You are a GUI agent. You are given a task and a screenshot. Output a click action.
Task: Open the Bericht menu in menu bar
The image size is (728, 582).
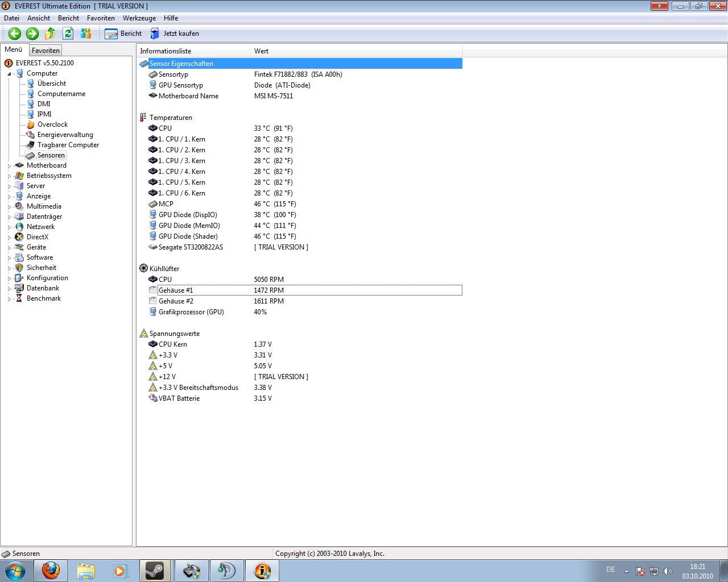pos(68,18)
